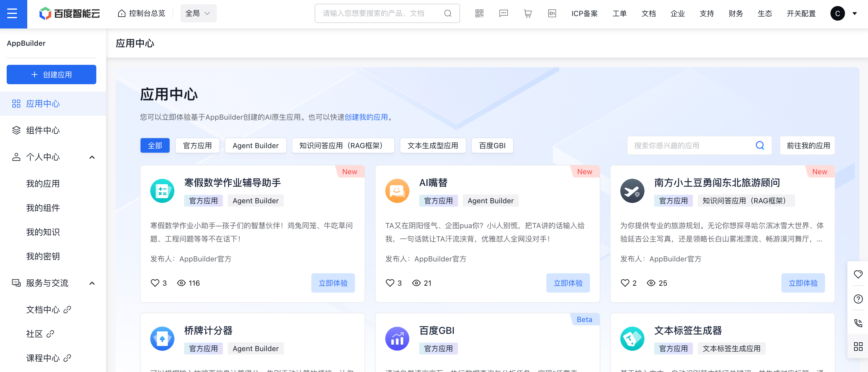Like the 南方小土豆 travel card heart
The width and height of the screenshot is (868, 372).
625,283
